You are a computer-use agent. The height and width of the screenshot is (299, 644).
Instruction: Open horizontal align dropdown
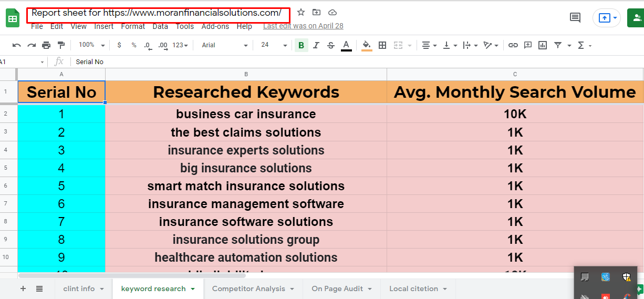click(429, 45)
